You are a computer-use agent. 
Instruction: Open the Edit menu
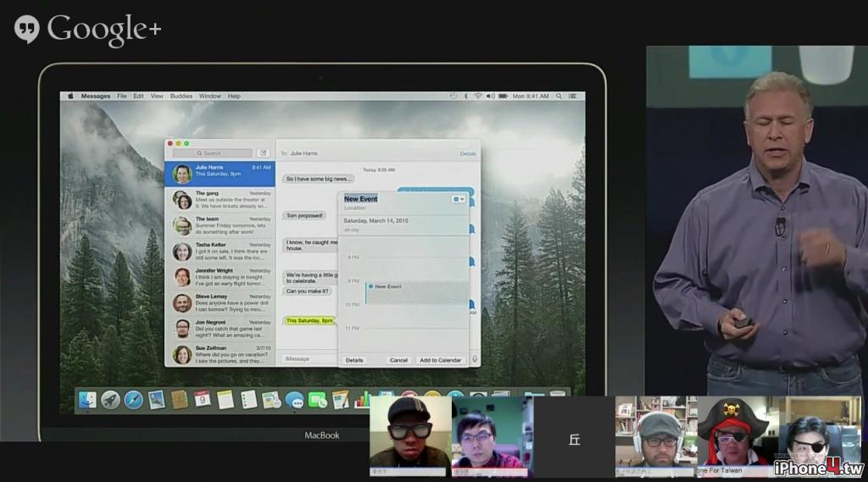(138, 97)
